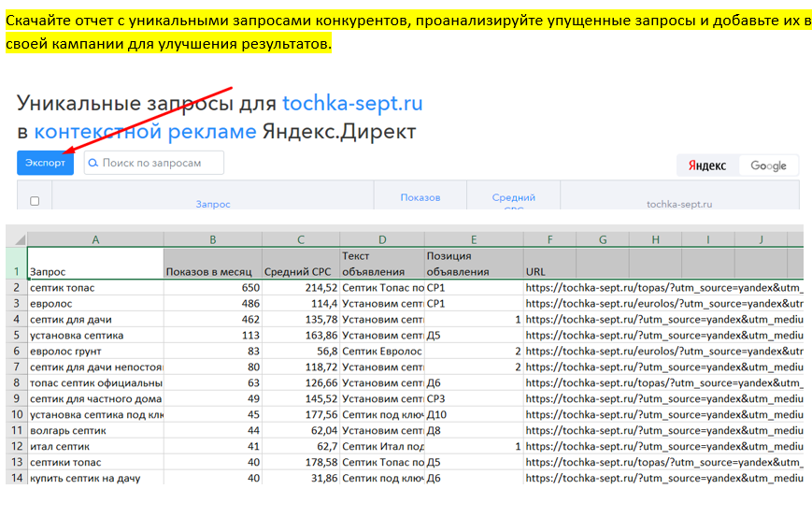Select spreadsheet column G header
This screenshot has width=812, height=518.
(603, 239)
